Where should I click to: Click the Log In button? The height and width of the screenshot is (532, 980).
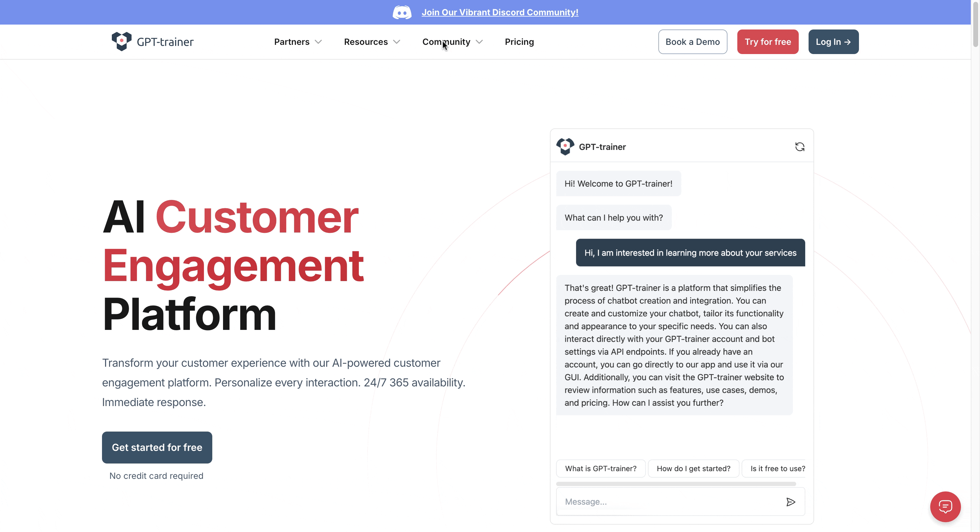coord(833,42)
